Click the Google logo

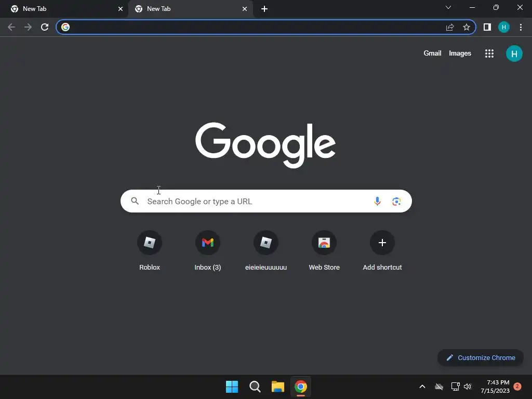(x=265, y=145)
